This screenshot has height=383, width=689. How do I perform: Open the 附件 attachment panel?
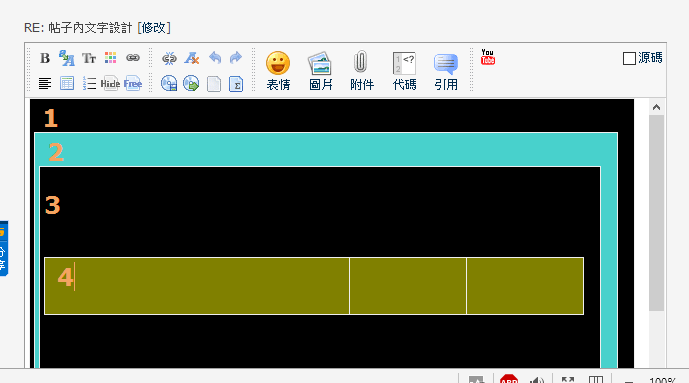(362, 71)
